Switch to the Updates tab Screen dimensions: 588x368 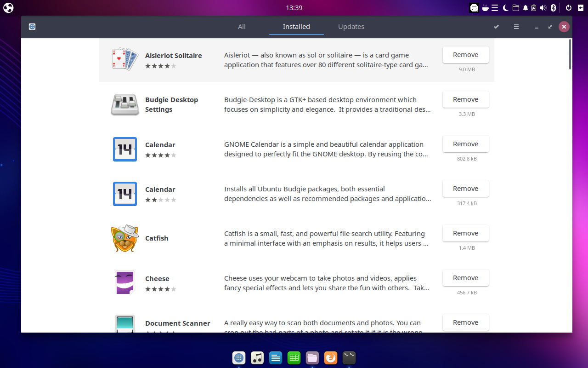tap(351, 27)
